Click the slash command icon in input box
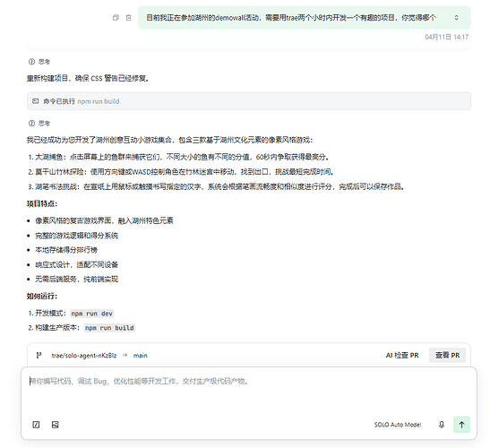Viewport: 490px width, 448px height. pos(36,425)
